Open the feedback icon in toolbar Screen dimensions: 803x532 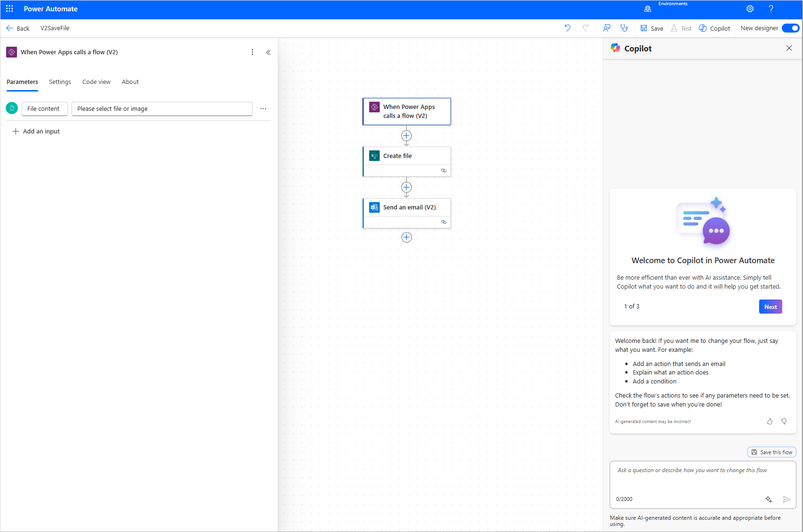pyautogui.click(x=606, y=28)
